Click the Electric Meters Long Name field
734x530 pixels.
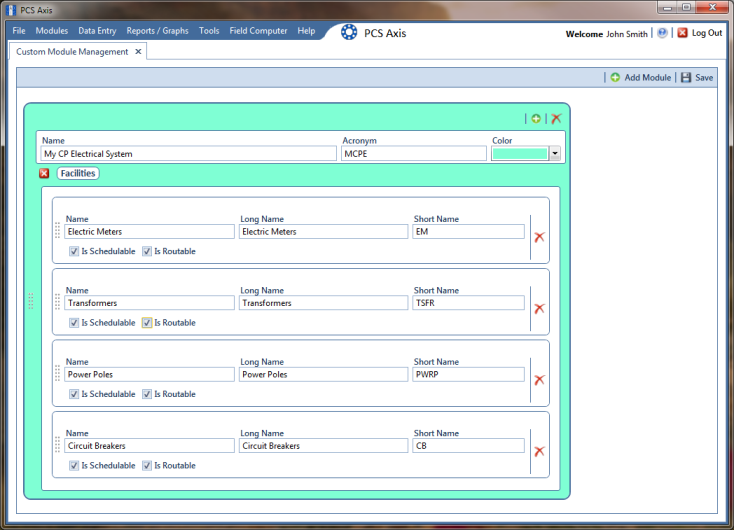[x=323, y=232]
